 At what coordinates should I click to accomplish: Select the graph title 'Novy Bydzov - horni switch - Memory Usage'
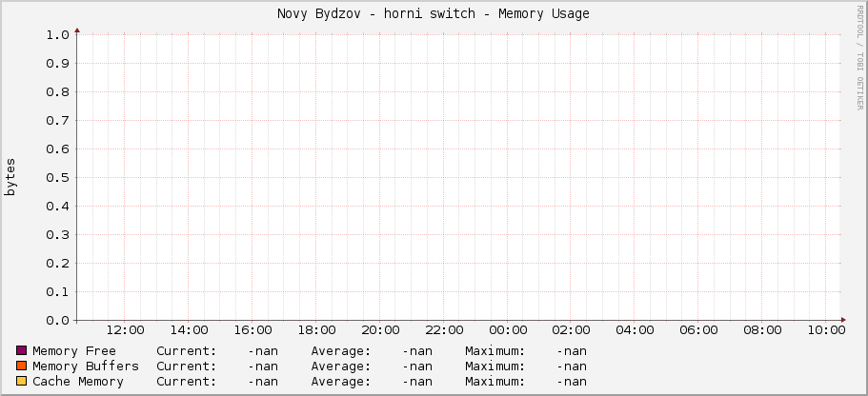point(434,14)
